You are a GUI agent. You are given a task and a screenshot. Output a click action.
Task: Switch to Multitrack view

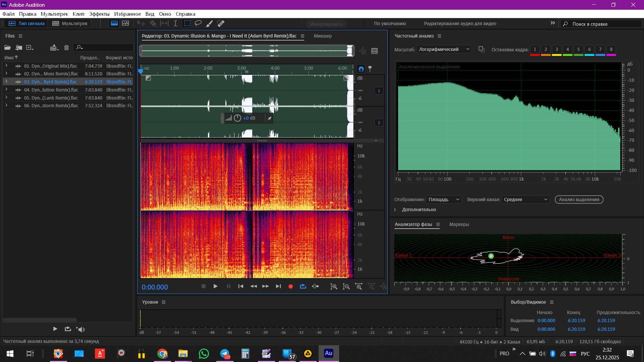tap(70, 23)
